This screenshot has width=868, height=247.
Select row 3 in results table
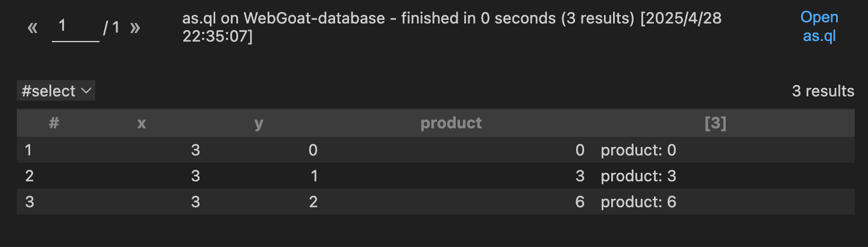point(435,202)
